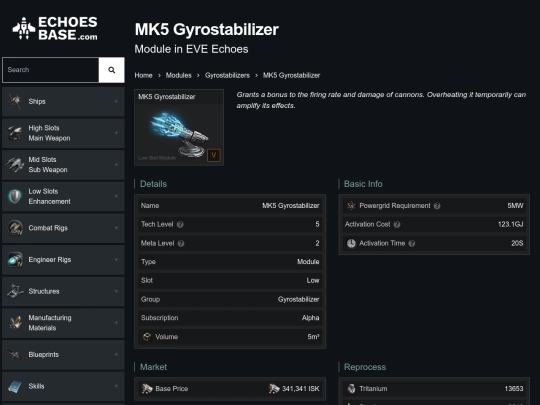
Task: Click the Reprocess section heading
Action: coord(365,367)
